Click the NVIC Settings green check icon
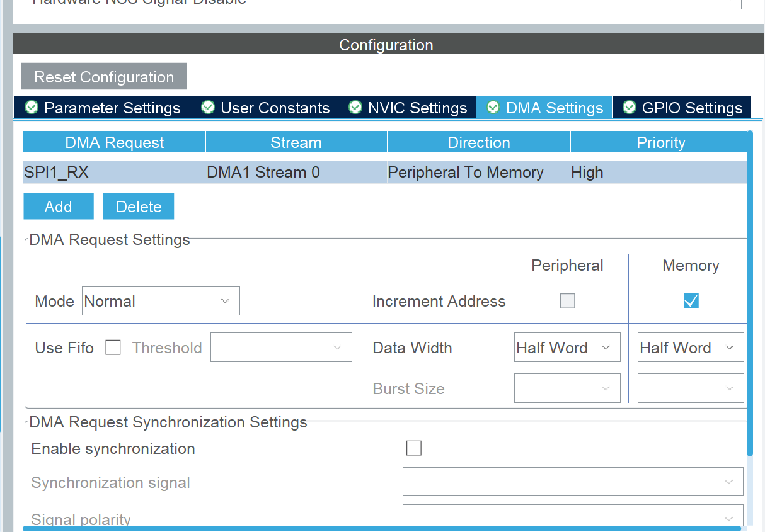This screenshot has width=765, height=532. point(355,108)
